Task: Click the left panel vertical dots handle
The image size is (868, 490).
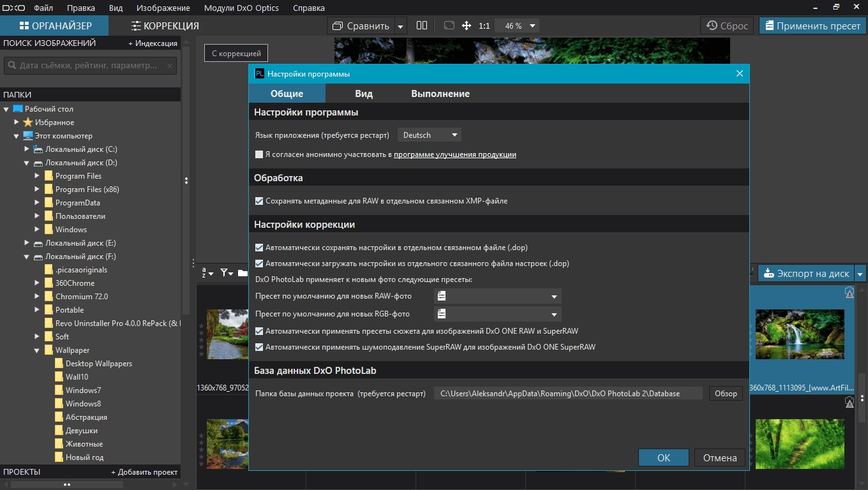Action: [186, 181]
